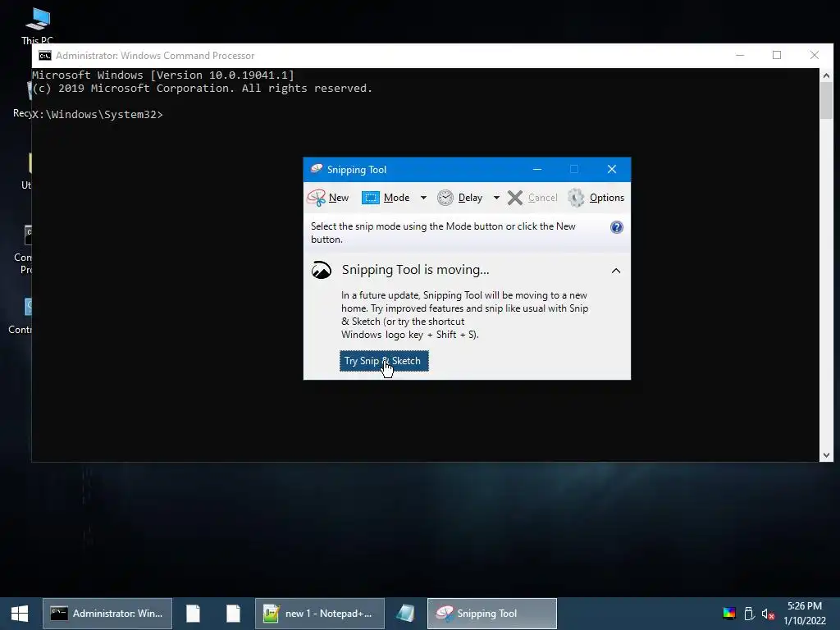Click the USB device tray icon

[x=750, y=614]
